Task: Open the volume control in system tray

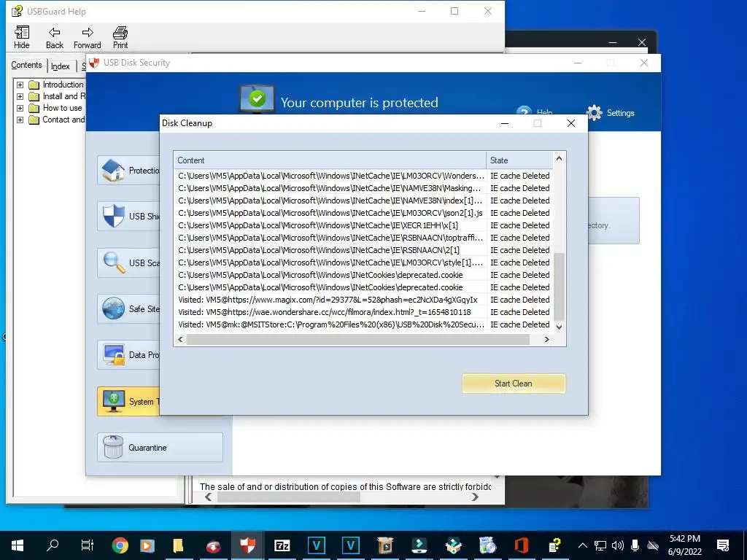Action: point(617,545)
